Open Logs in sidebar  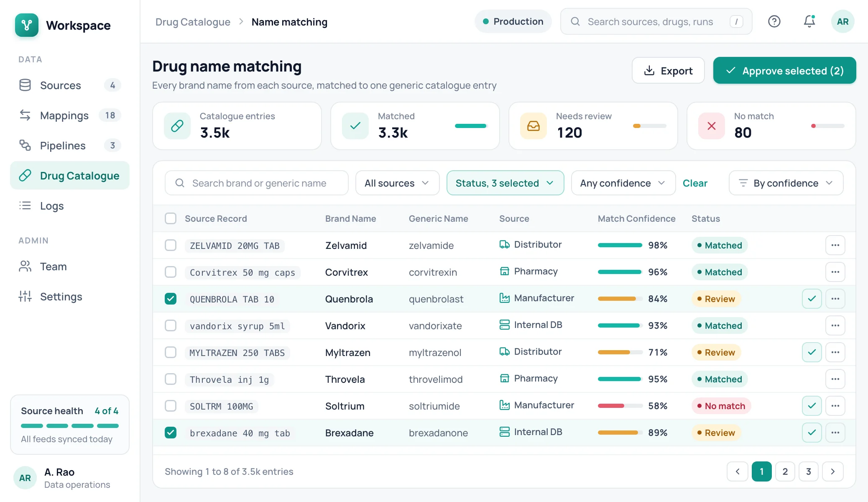pyautogui.click(x=70, y=206)
